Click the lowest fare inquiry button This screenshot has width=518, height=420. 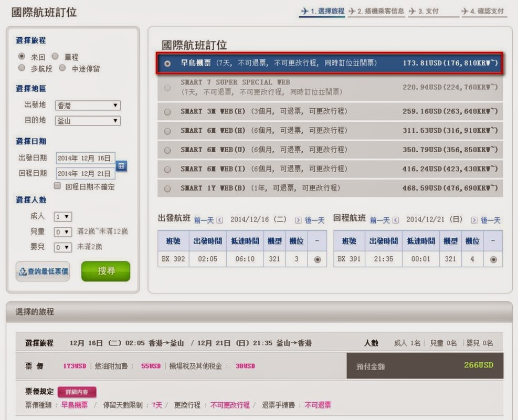[43, 271]
